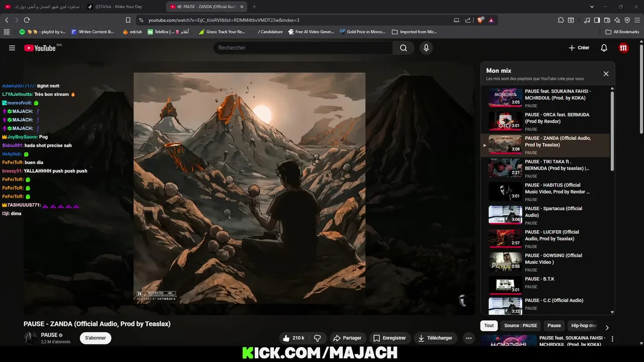Like the video (210 k)
Screen dimensions: 644x362
[293, 338]
